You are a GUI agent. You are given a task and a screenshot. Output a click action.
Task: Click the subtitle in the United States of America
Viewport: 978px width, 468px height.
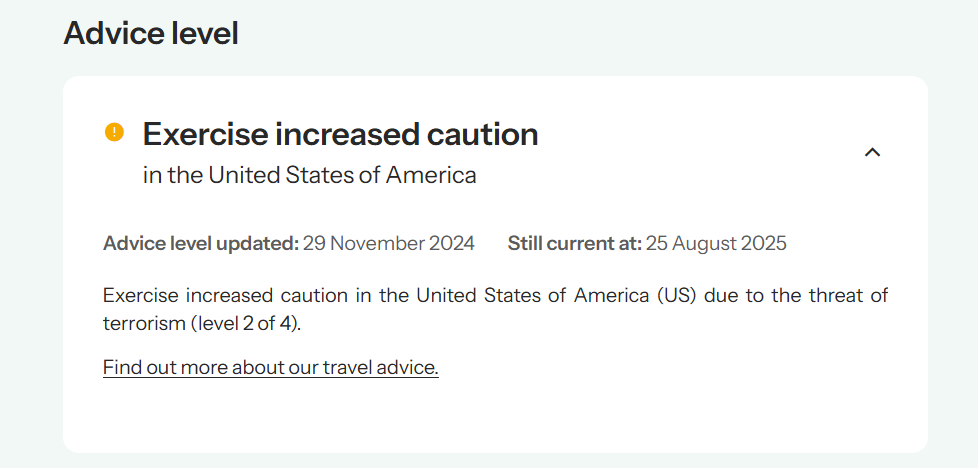309,175
